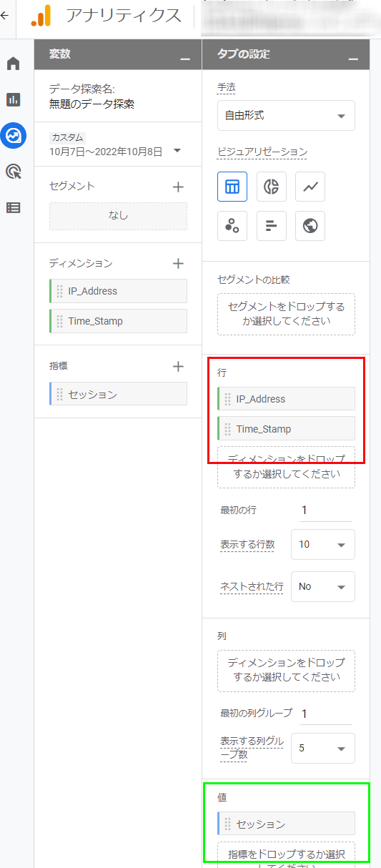Add a new metric under 指標
This screenshot has width=381, height=868.
point(179,366)
